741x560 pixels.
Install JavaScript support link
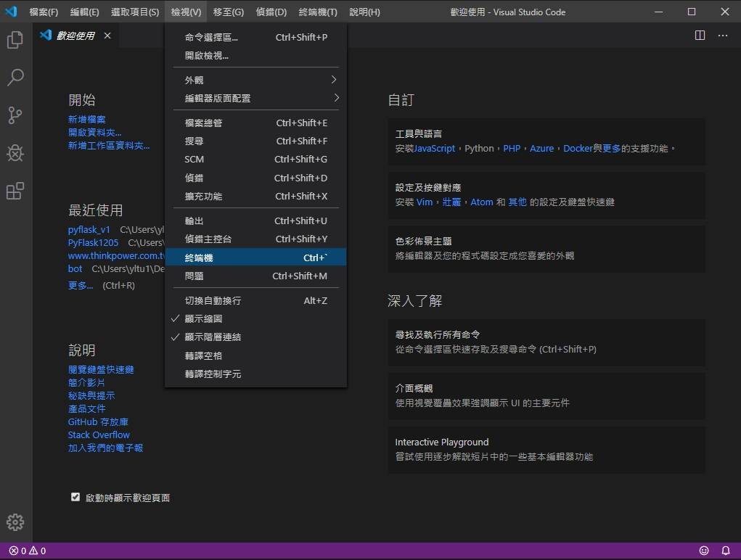click(x=434, y=148)
